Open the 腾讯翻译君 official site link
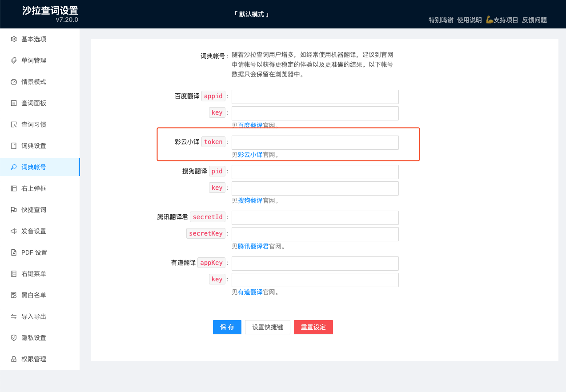The width and height of the screenshot is (566, 392). click(253, 246)
